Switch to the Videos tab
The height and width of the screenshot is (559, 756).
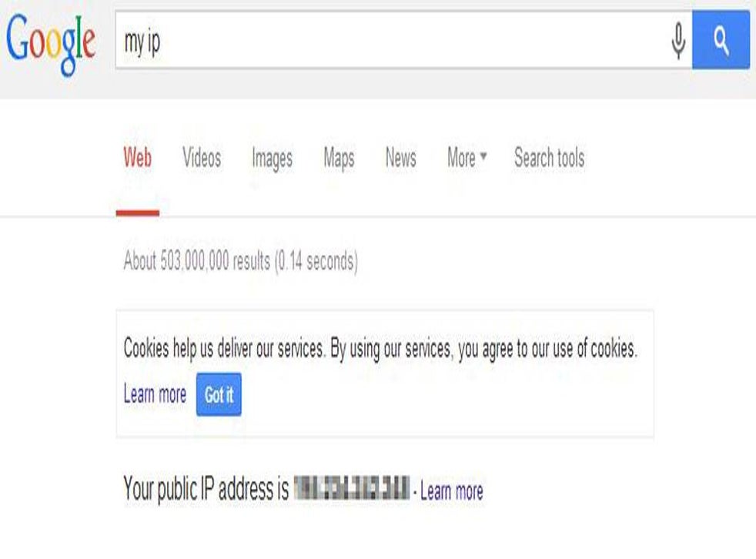tap(202, 157)
